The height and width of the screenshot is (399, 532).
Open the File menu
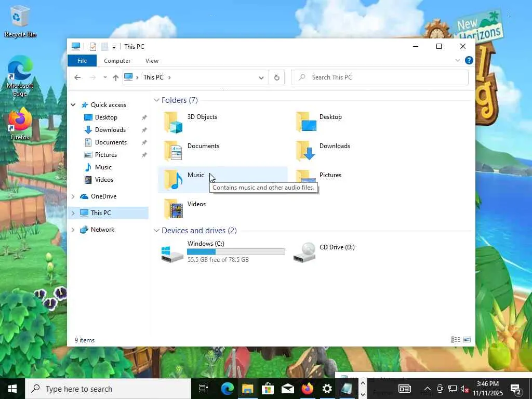coord(82,61)
